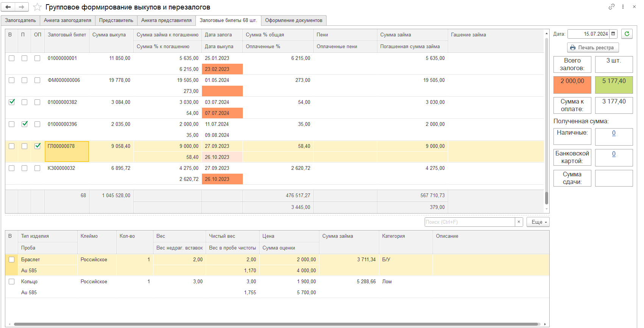
Task: Click Залоговый билет column header
Action: click(x=67, y=41)
